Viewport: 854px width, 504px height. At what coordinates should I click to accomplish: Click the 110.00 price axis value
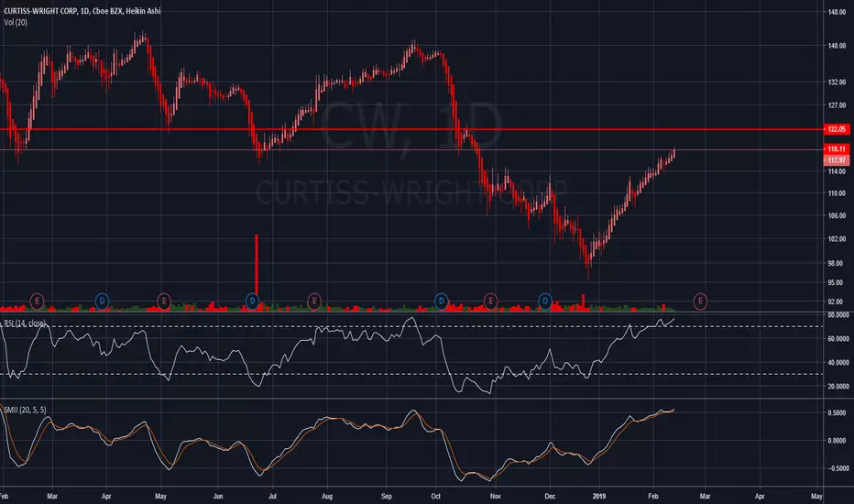coord(837,193)
